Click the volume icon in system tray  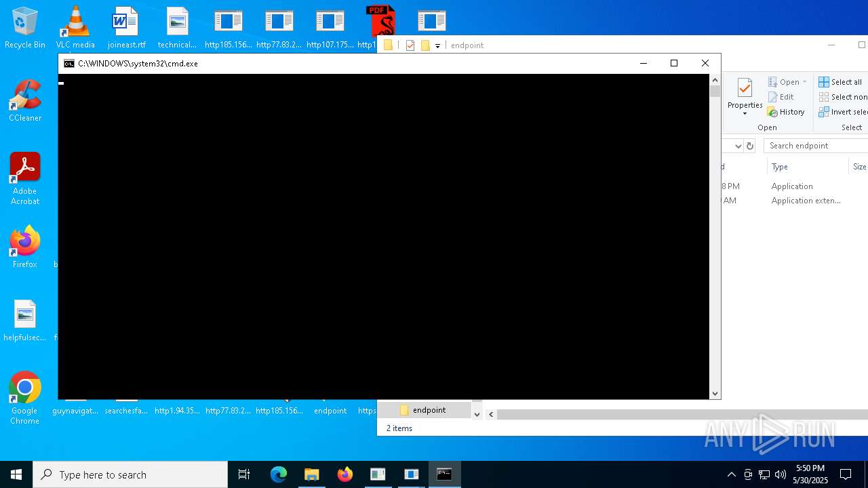tap(780, 474)
